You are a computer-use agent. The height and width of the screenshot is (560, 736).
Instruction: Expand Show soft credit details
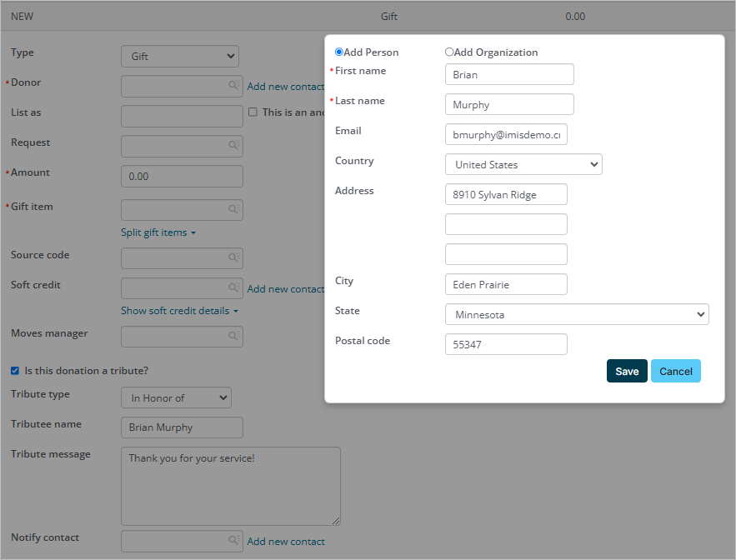coord(180,311)
